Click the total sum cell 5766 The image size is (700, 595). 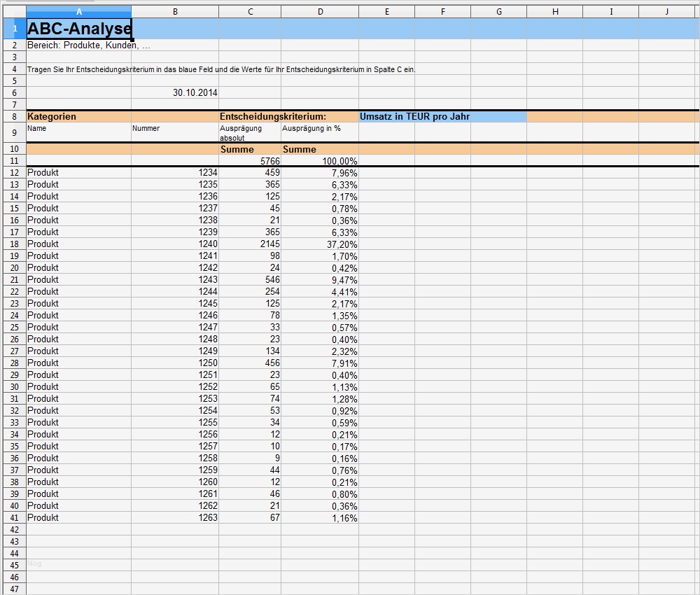[250, 161]
